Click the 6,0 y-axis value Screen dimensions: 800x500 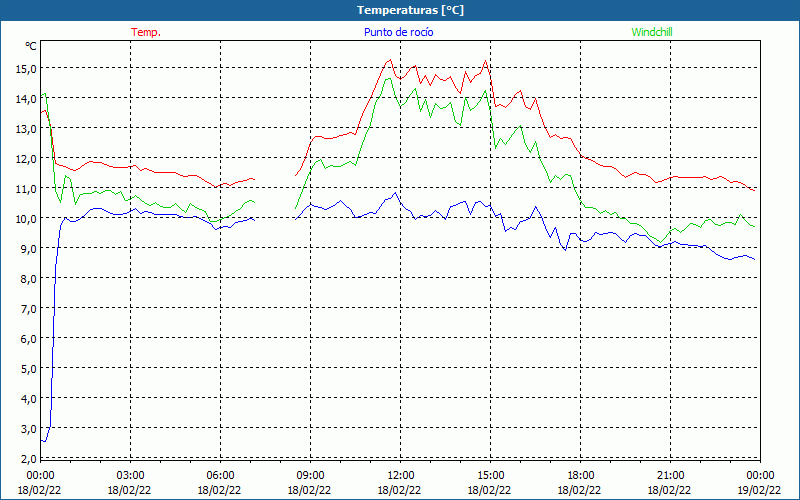[28, 339]
